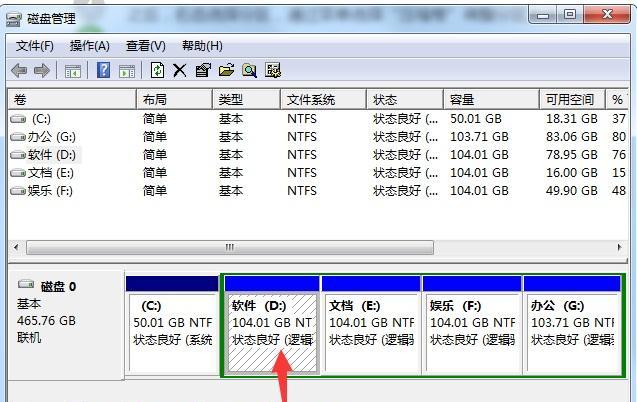Close the 磁盘管理 window
The image size is (637, 402).
pos(607,15)
